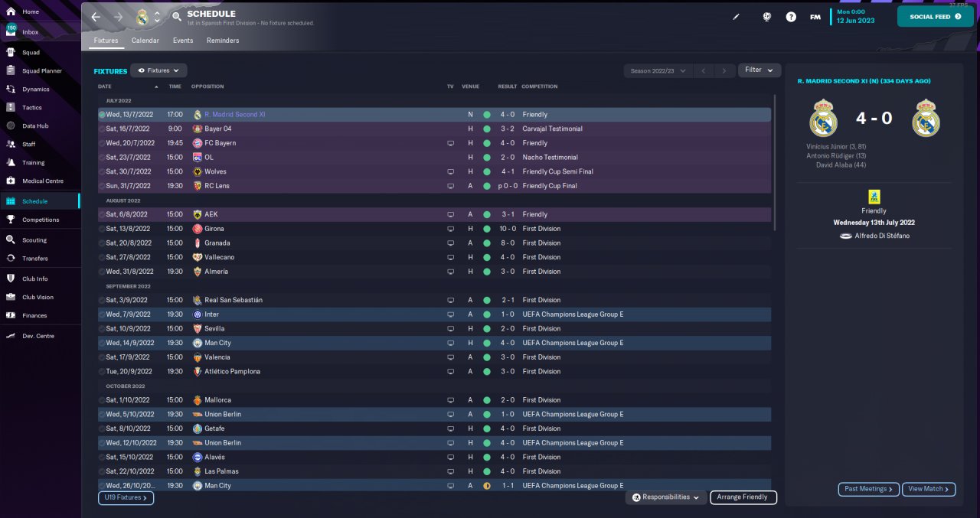Click the TV icon on FC Bayern row
The image size is (980, 518).
(451, 143)
